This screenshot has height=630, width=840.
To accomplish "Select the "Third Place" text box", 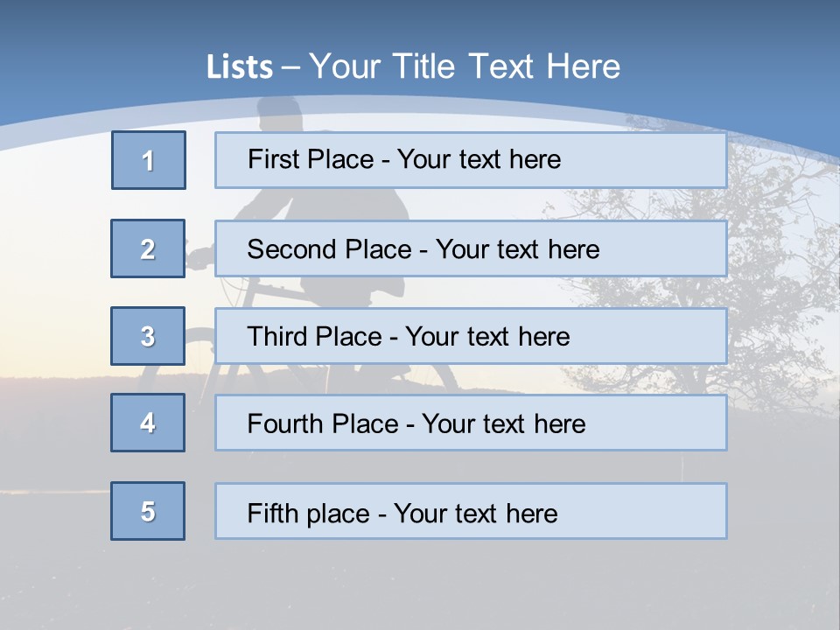I will [471, 336].
